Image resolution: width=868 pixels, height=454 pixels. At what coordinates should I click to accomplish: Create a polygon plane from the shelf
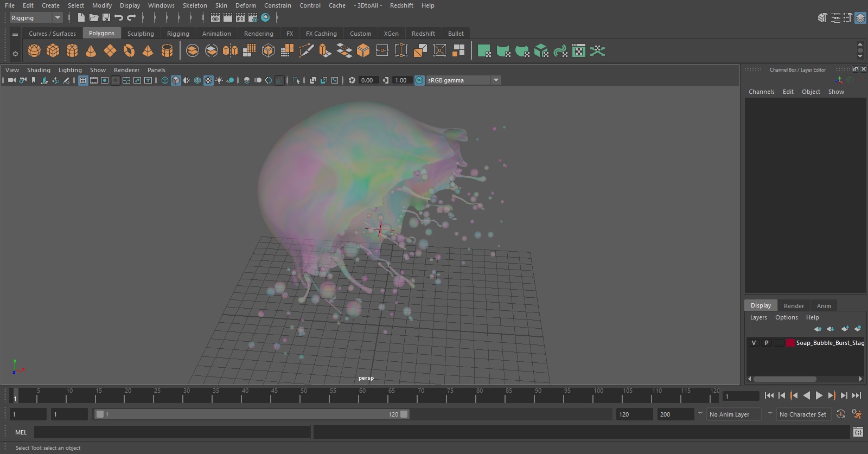coord(110,51)
